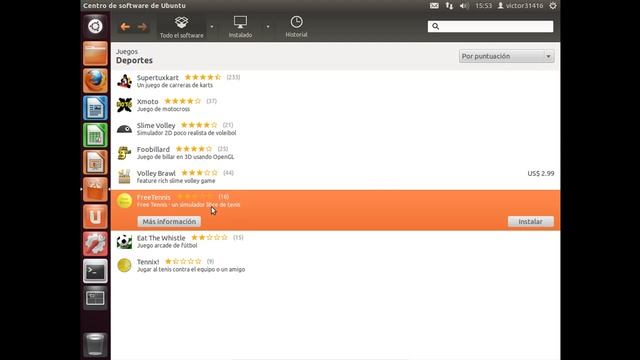640x360 pixels.
Task: Click Supertuxkart star rating
Action: pyautogui.click(x=203, y=77)
